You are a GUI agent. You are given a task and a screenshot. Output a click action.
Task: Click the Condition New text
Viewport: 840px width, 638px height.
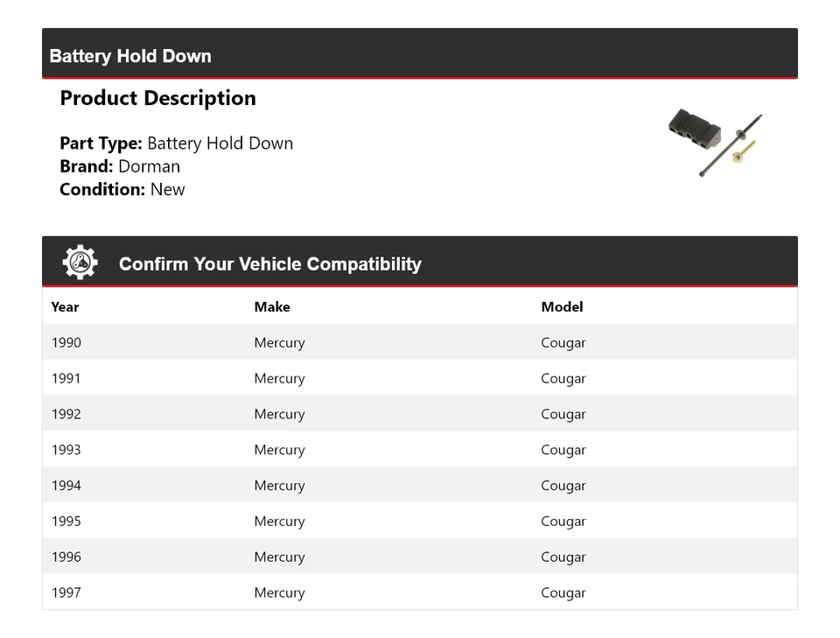[122, 190]
